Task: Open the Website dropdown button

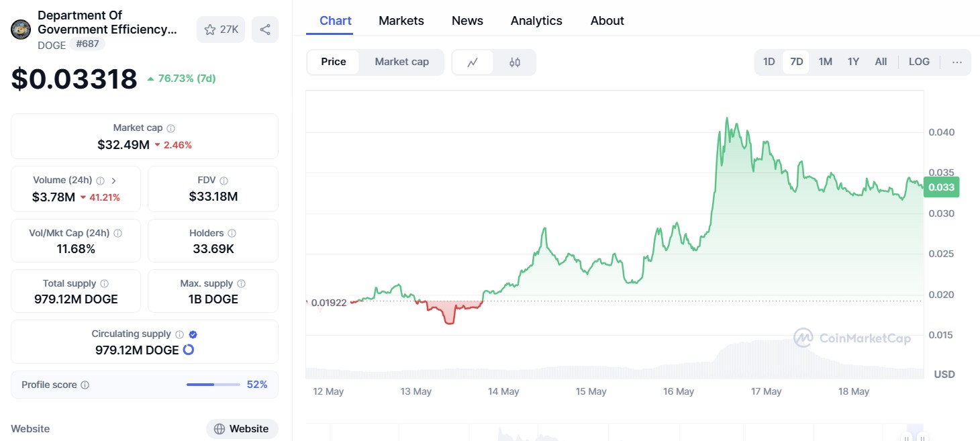Action: [x=242, y=429]
